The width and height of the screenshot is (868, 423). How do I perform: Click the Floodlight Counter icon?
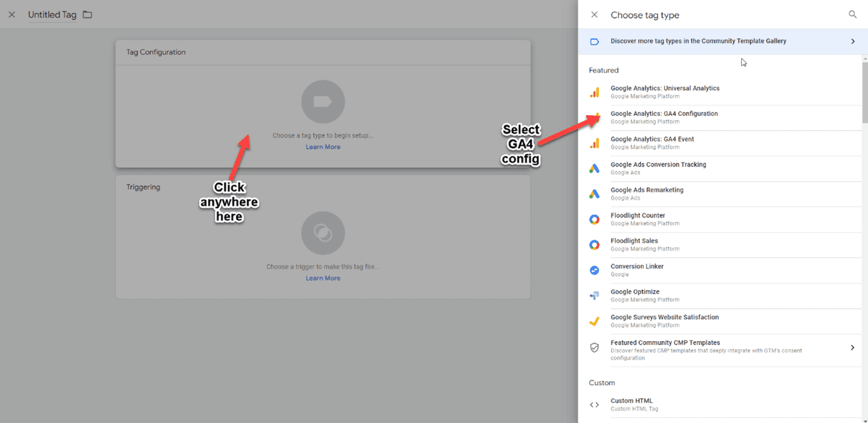(594, 219)
